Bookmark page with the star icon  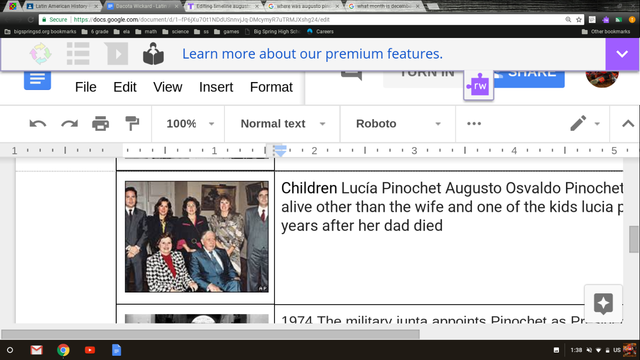point(578,20)
